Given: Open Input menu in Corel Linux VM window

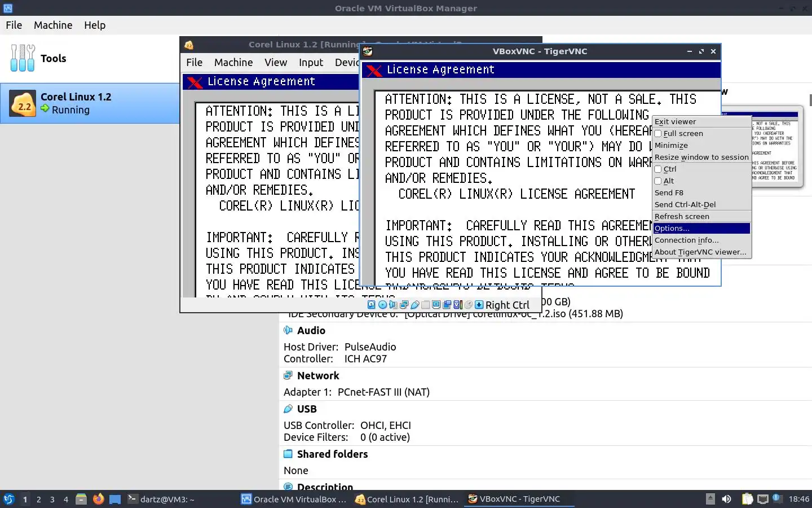Looking at the screenshot, I should 311,62.
